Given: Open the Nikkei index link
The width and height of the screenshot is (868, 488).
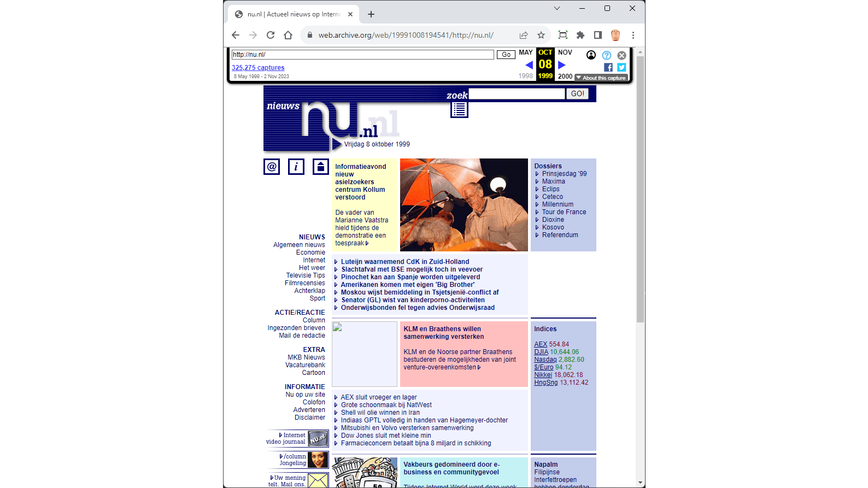Looking at the screenshot, I should click(x=543, y=375).
